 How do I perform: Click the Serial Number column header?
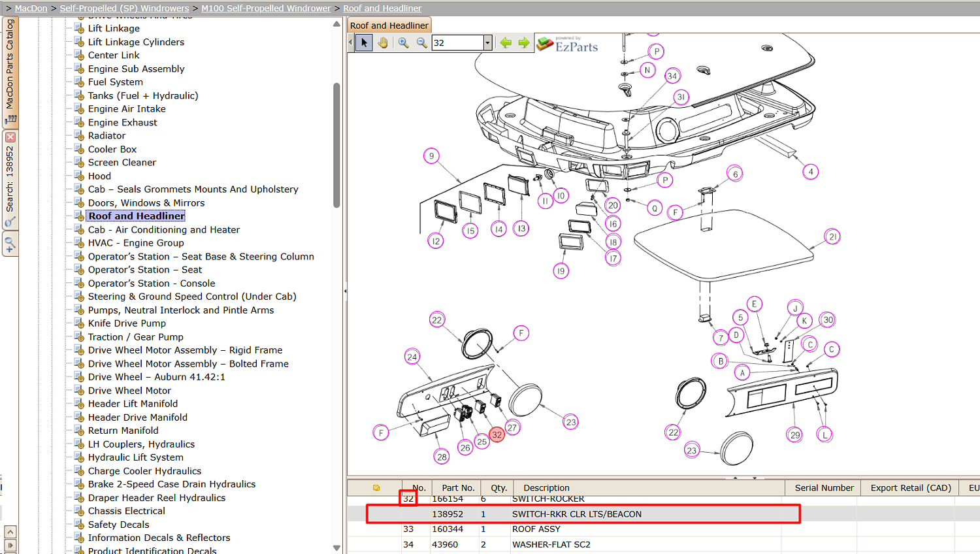pos(824,487)
